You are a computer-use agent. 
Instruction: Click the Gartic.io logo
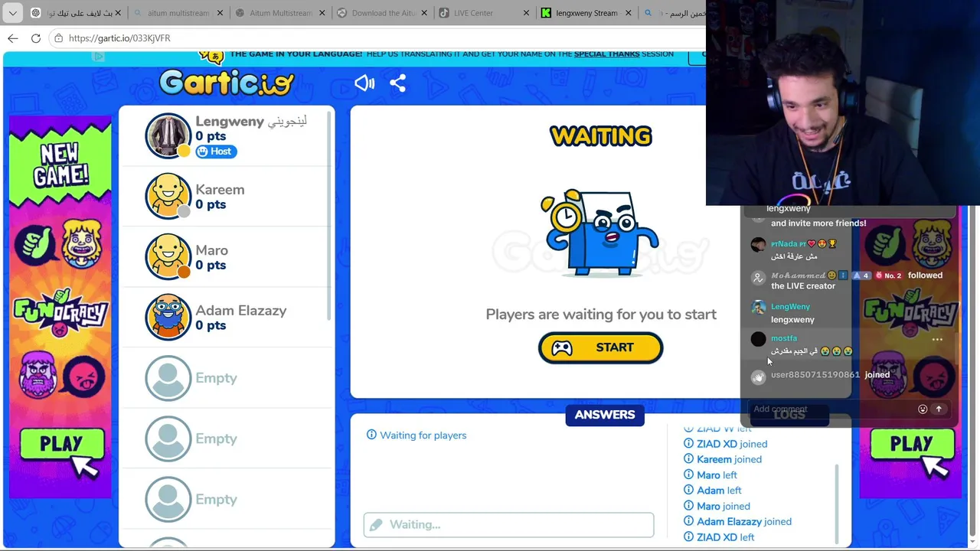coord(227,83)
